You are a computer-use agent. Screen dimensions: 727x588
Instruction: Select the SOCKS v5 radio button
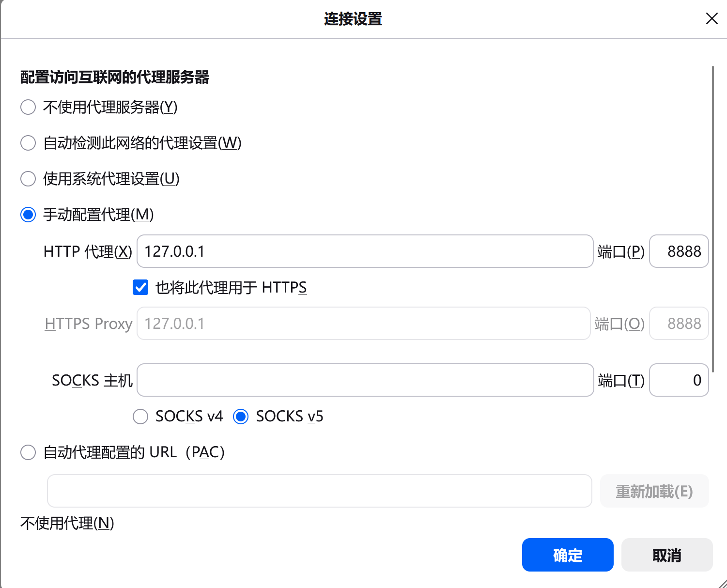pos(240,416)
